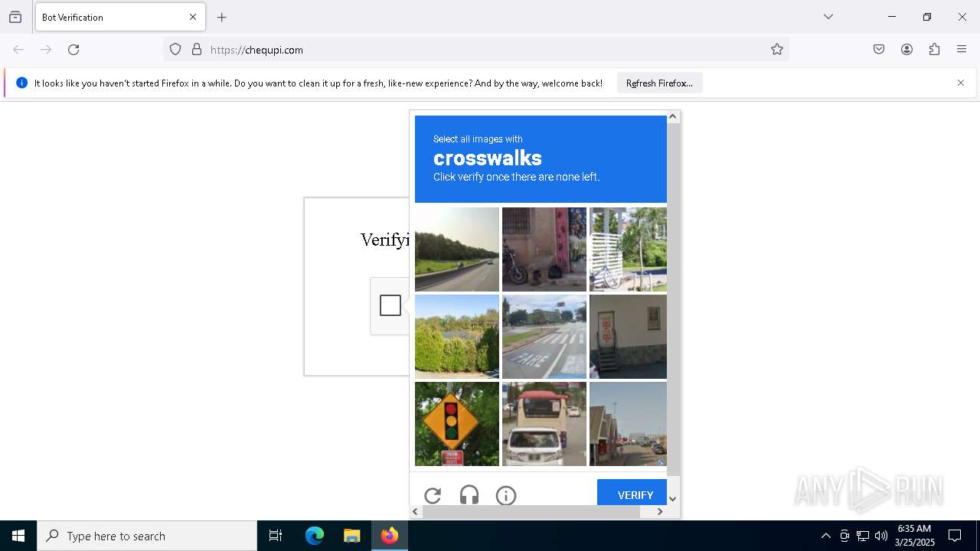Open the Firefox View icon in the tab bar
The height and width of the screenshot is (551, 980).
(15, 17)
